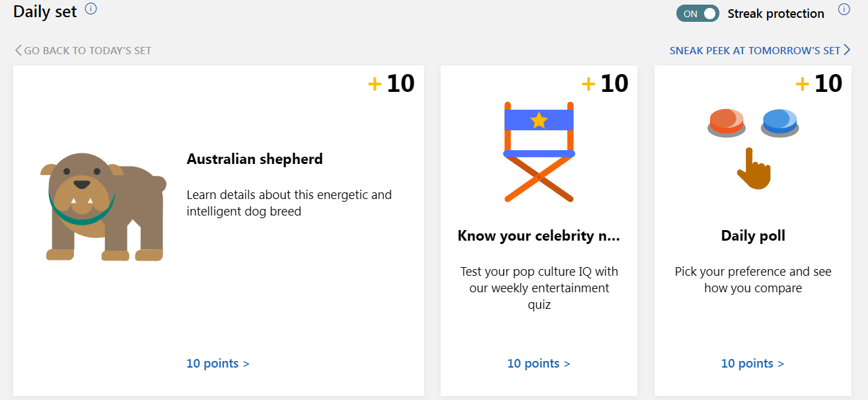The height and width of the screenshot is (400, 868).
Task: Open the Daily poll 10 points link
Action: pos(748,363)
